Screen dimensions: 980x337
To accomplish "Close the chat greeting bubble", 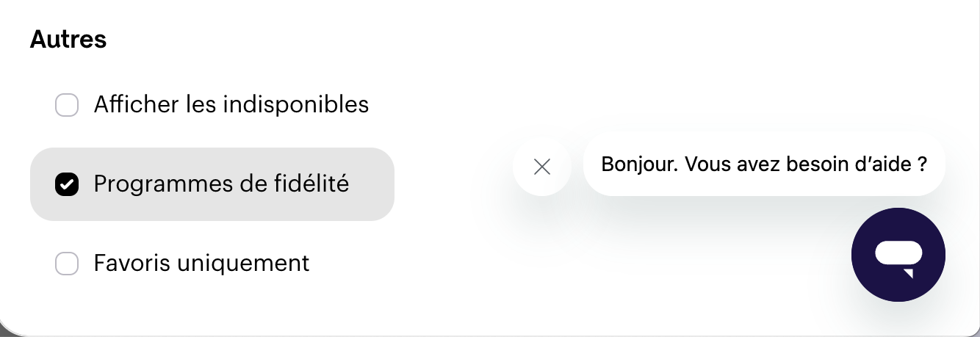I will coord(542,167).
